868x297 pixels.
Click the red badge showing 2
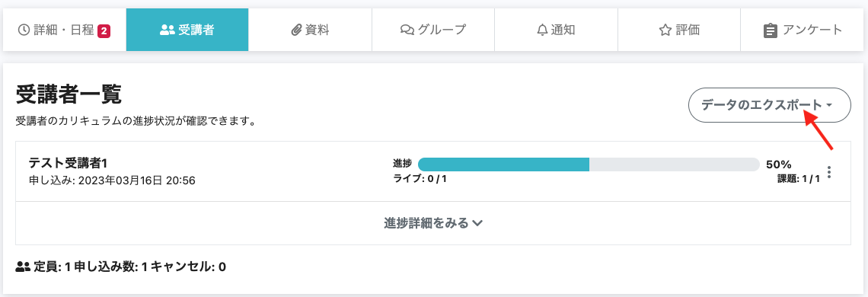[104, 31]
